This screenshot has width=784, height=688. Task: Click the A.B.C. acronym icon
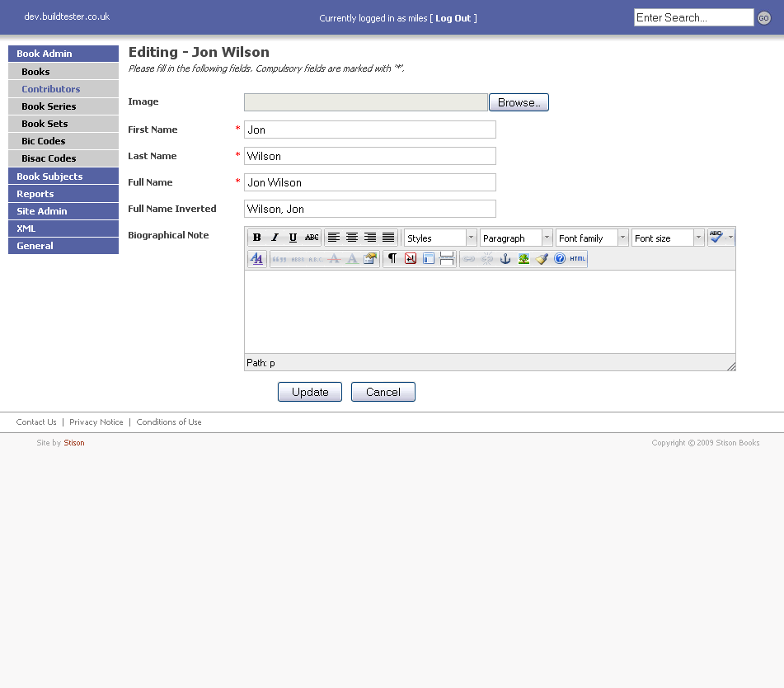tap(316, 259)
